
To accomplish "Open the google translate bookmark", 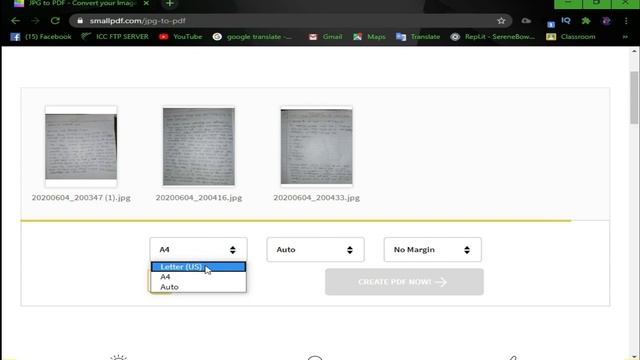I will pyautogui.click(x=252, y=37).
